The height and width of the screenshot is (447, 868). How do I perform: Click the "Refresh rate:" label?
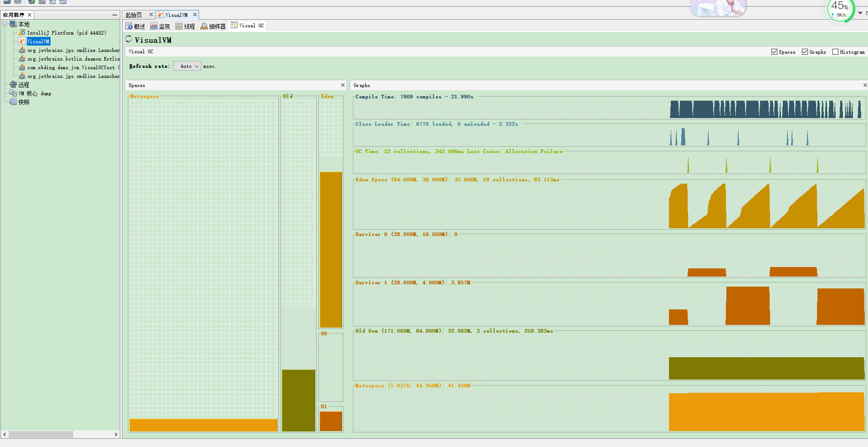tap(149, 67)
